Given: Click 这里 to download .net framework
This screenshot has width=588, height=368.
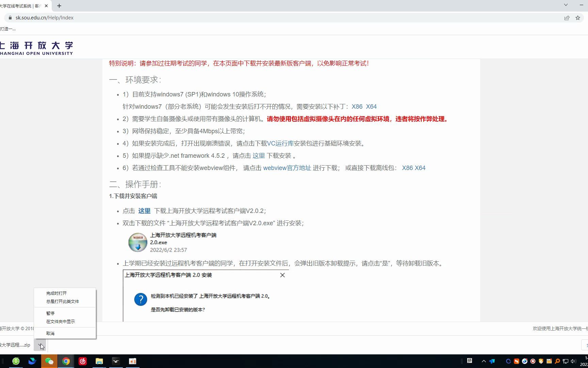Looking at the screenshot, I should (259, 156).
